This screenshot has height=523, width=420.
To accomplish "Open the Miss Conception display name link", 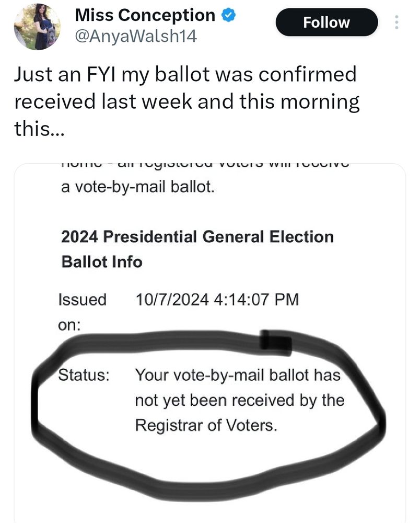I will (x=145, y=16).
